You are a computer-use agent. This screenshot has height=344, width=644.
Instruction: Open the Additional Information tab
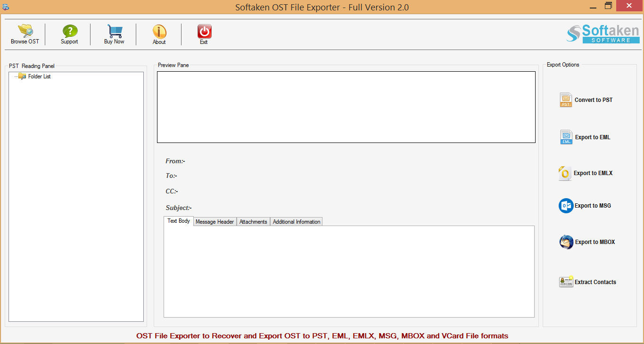[297, 222]
